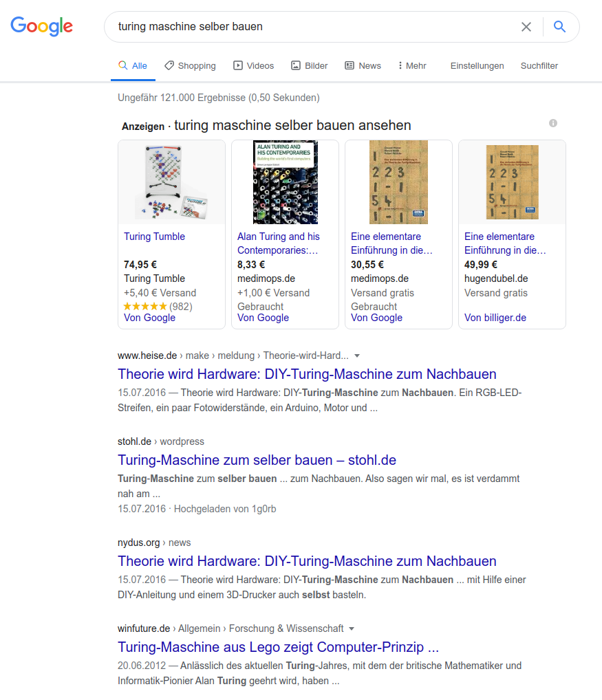Image resolution: width=602 pixels, height=700 pixels.
Task: Switch to the Bilder tab
Action: (x=309, y=66)
